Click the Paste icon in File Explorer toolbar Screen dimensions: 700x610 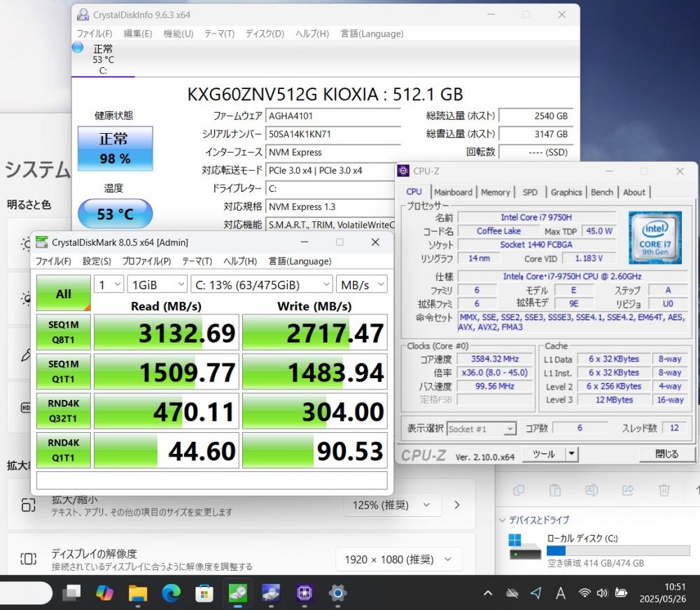[555, 490]
